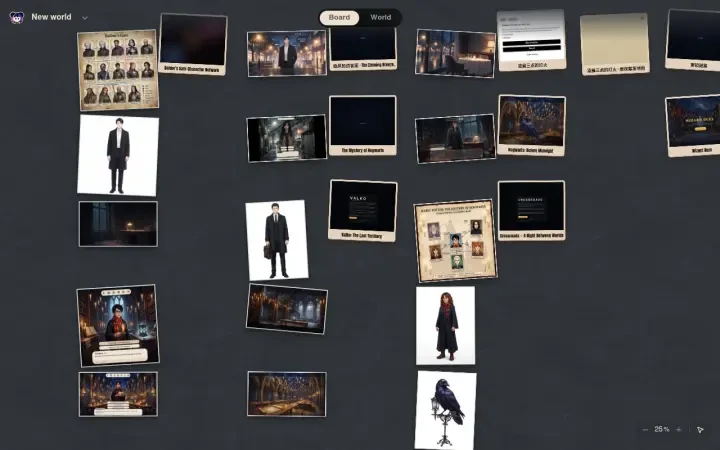Image resolution: width=720 pixels, height=450 pixels.
Task: Open The Mystery of Hogwarts card
Action: (x=363, y=125)
